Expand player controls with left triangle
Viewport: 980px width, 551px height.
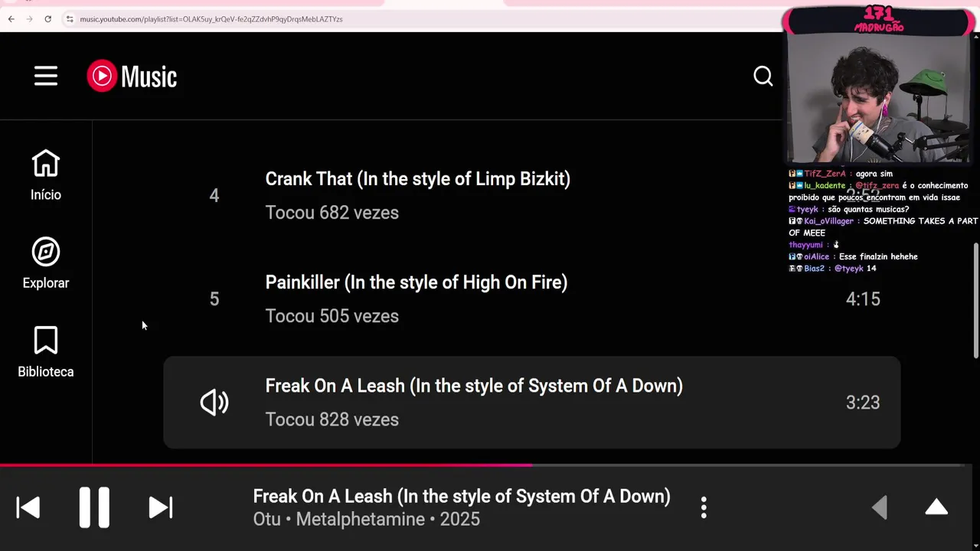(x=880, y=507)
